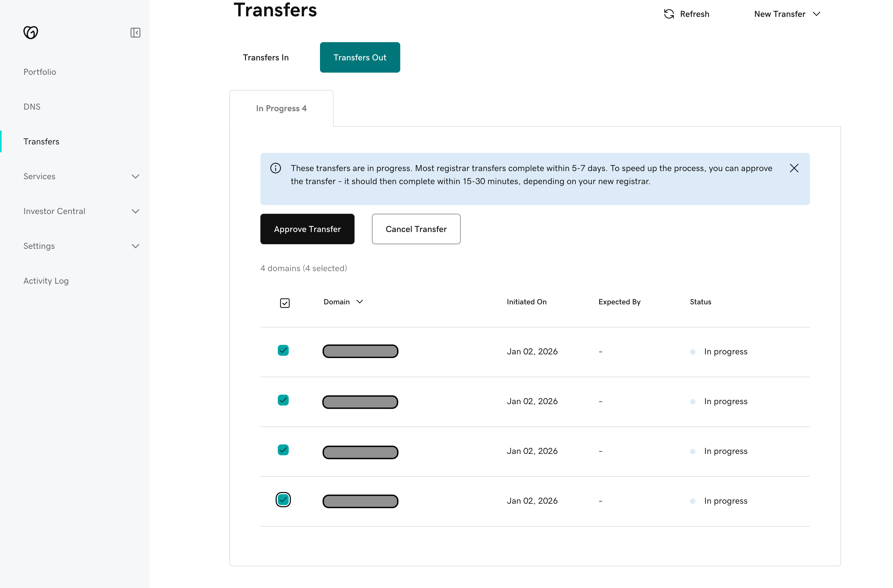
Task: Click the third row's redacted domain name
Action: point(360,452)
